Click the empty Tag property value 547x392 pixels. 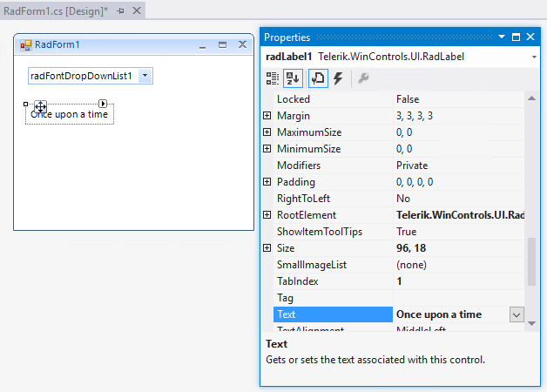pos(459,298)
